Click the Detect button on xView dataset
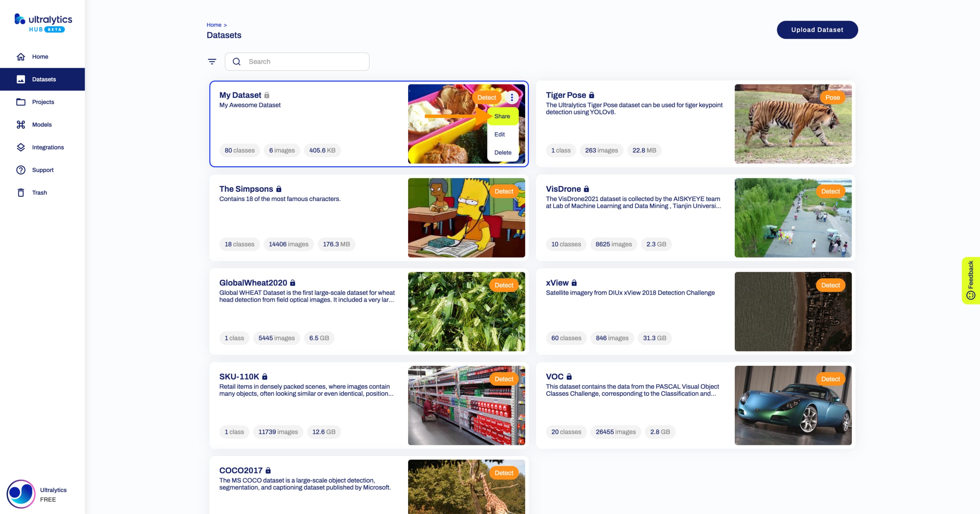Screen dimensions: 980x514 (x=830, y=285)
